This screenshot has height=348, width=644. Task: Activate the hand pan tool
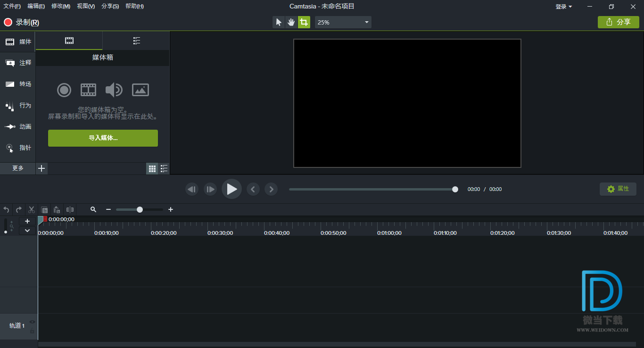point(291,22)
